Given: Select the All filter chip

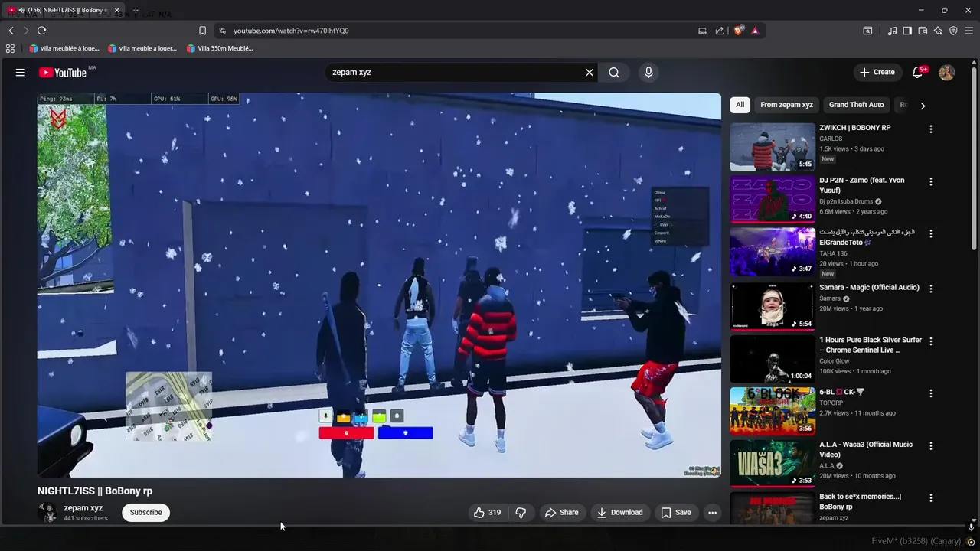Looking at the screenshot, I should [740, 105].
